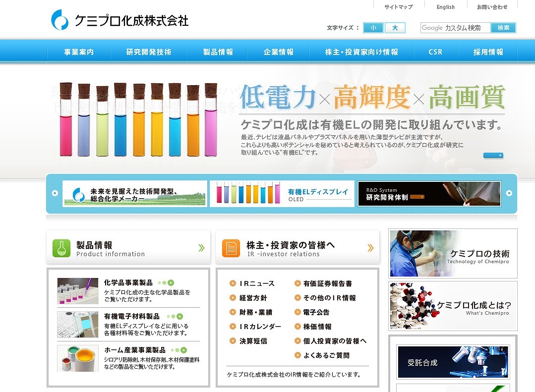Click the blue arrow button in the hero banner

tap(493, 156)
